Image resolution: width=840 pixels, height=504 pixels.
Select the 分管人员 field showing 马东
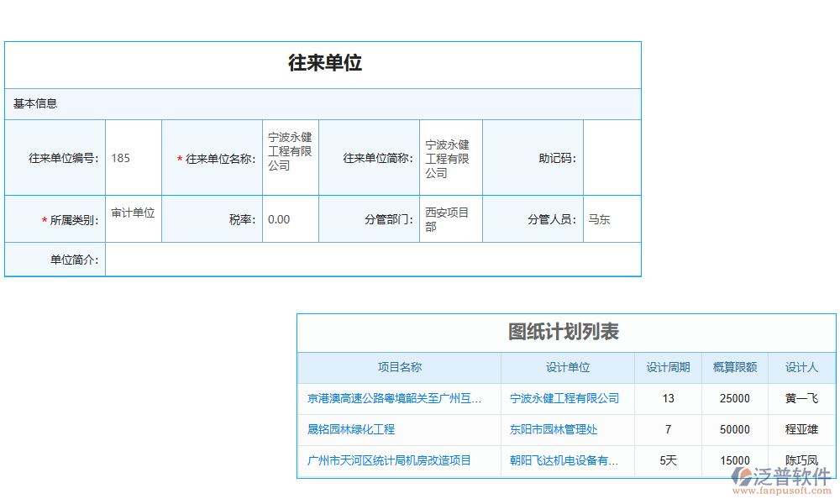612,218
